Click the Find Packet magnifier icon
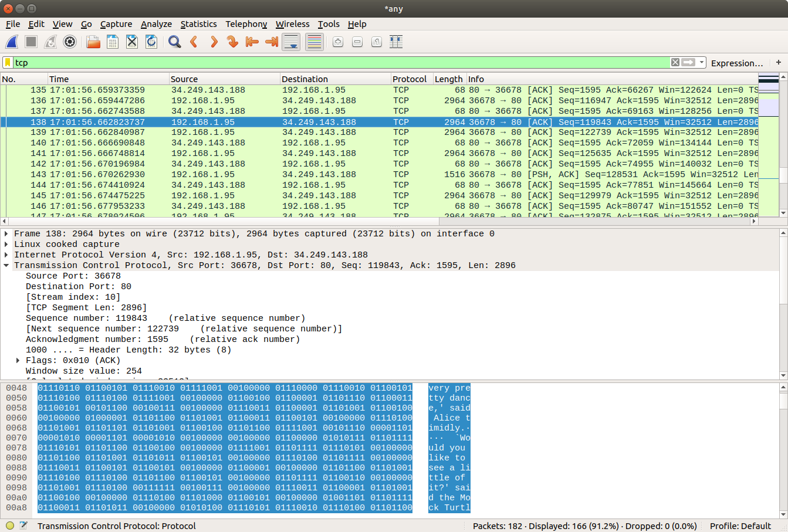The width and height of the screenshot is (788, 532). point(174,42)
